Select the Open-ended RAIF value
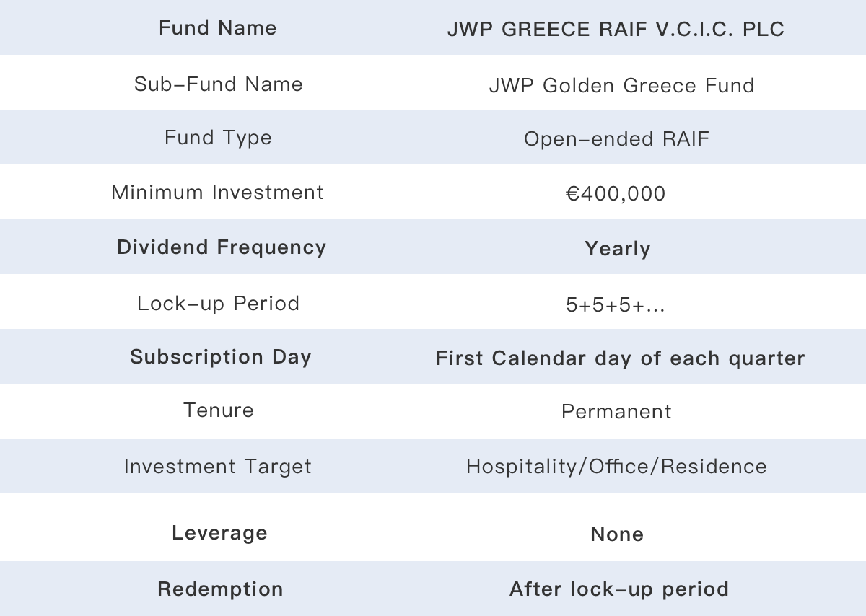The image size is (866, 616). (x=617, y=139)
